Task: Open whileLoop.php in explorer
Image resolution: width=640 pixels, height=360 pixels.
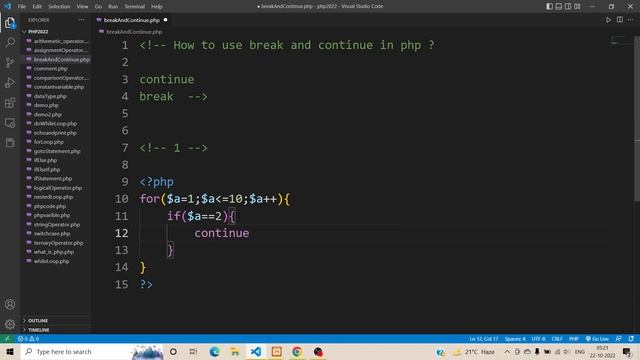Action: pos(51,261)
